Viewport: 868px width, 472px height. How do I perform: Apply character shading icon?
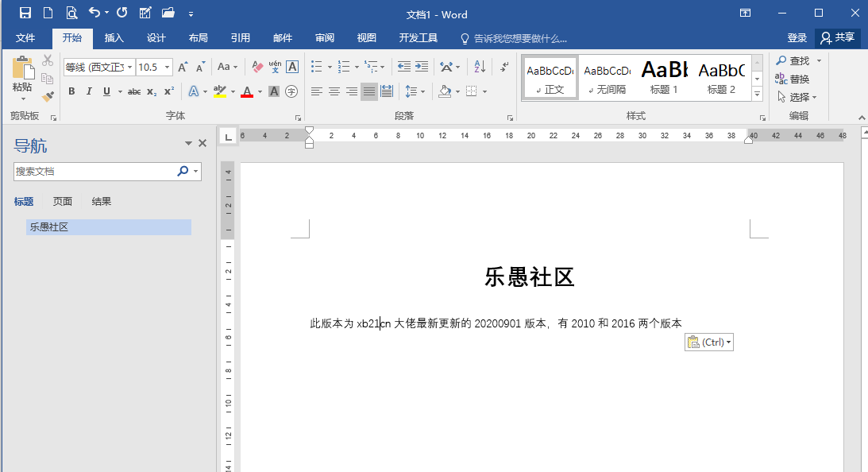[273, 91]
